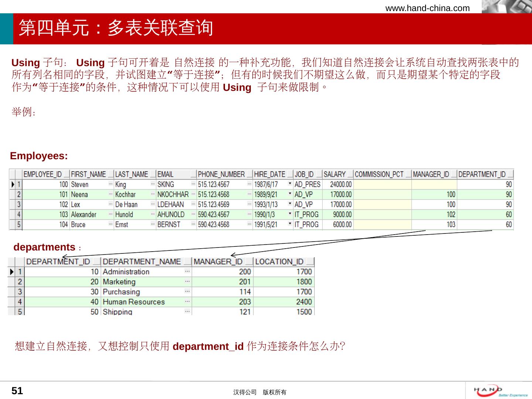Open date dropdown for hire date 1987/6/17
Viewport: 532px width, 399px height.
click(290, 184)
